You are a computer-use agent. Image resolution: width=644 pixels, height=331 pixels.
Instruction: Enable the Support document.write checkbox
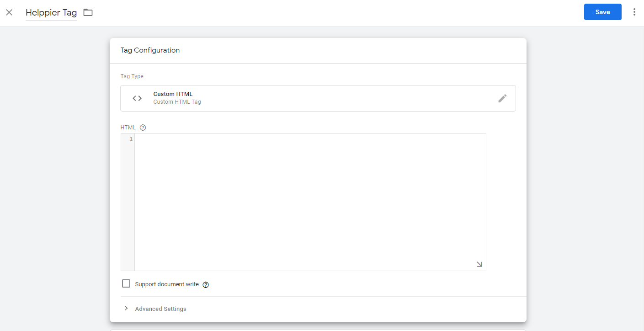[126, 284]
